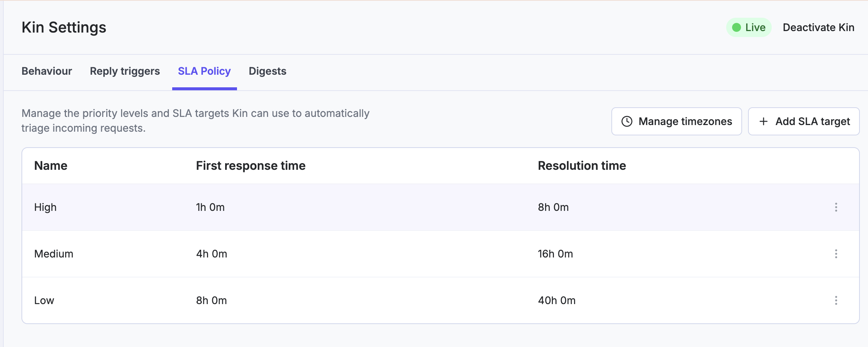Click the Resolution time column header
The height and width of the screenshot is (347, 868).
pos(582,166)
